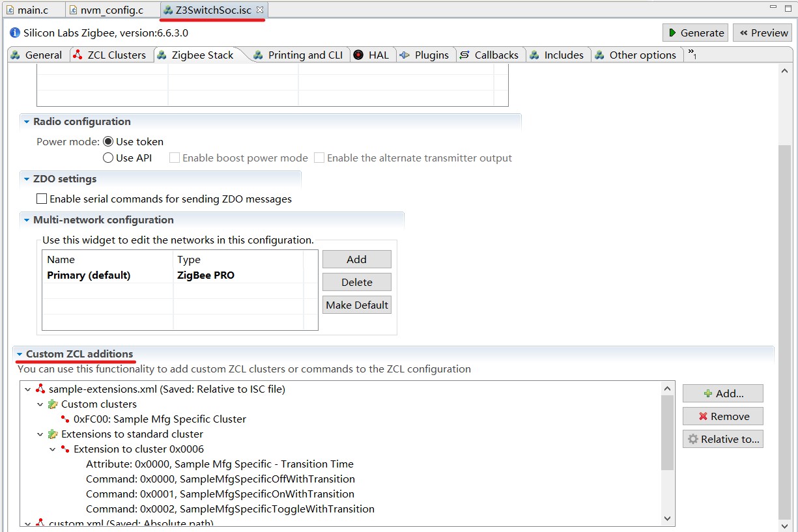Viewport: 798px width, 532px height.
Task: Click the Z3SwitchSoc.isc file icon
Action: click(168, 10)
